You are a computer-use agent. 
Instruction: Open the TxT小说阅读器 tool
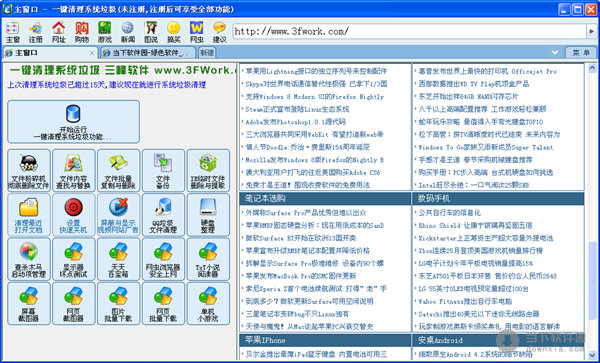pos(208,259)
